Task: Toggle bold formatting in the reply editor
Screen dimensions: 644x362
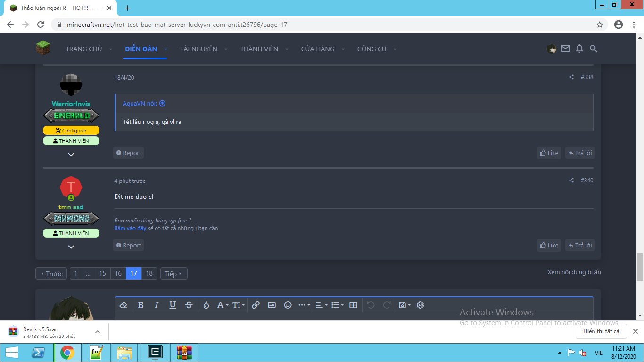Action: 140,305
